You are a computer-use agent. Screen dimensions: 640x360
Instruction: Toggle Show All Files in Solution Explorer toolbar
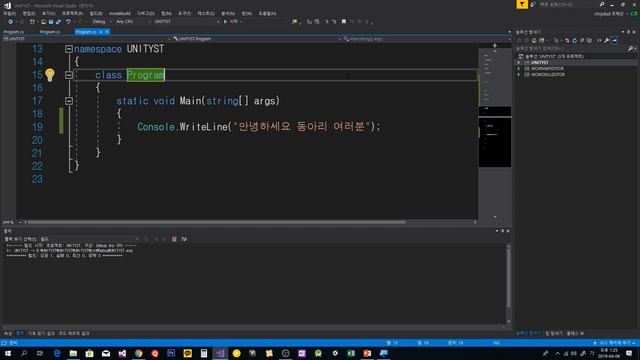(x=589, y=40)
